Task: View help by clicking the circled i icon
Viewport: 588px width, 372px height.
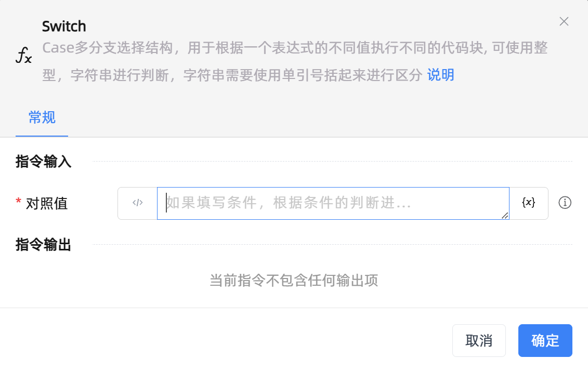Action: (x=565, y=203)
